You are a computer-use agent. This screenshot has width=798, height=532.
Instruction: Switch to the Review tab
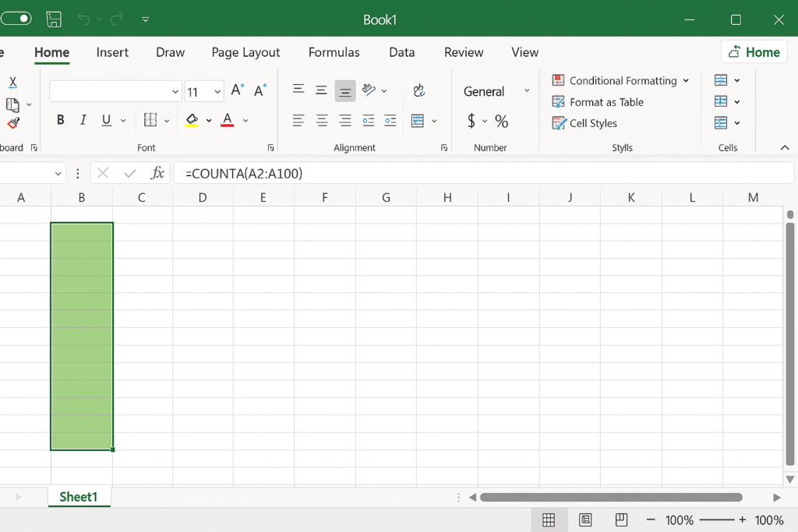tap(464, 52)
